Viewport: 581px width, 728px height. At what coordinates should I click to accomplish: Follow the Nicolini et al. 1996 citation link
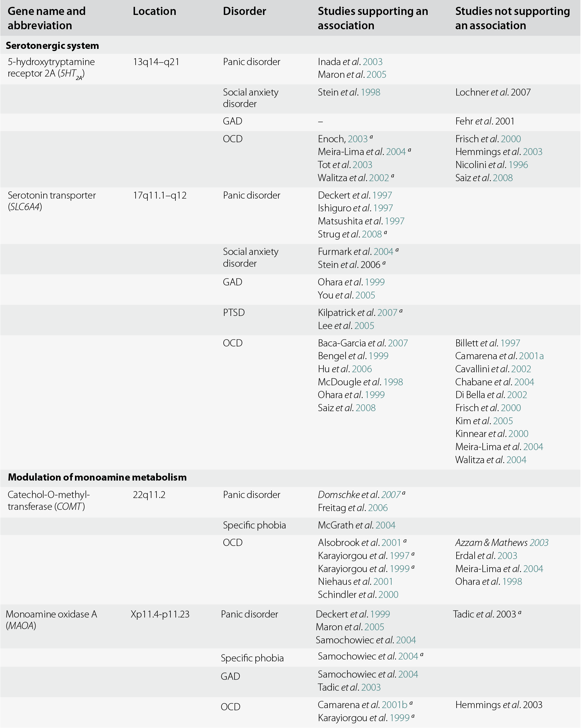[518, 165]
